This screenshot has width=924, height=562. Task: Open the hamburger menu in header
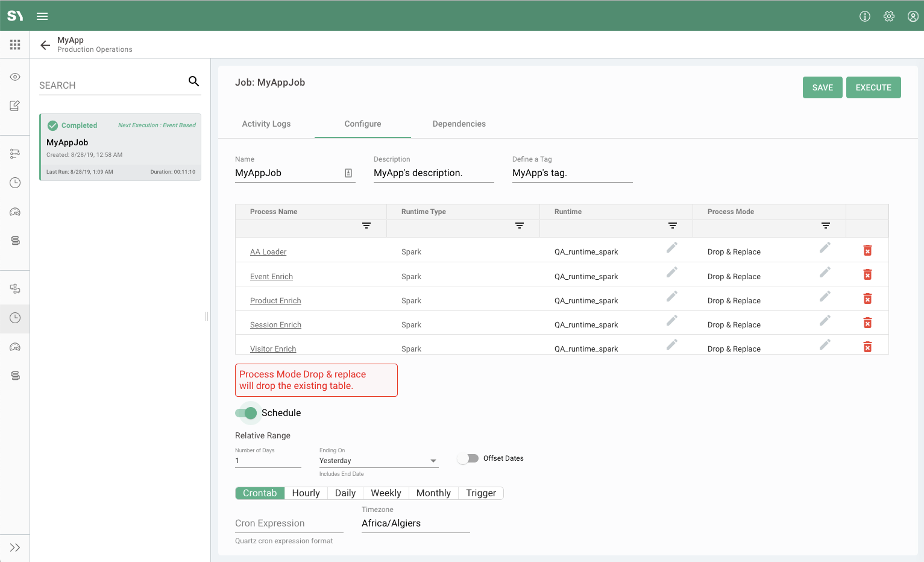coord(42,16)
